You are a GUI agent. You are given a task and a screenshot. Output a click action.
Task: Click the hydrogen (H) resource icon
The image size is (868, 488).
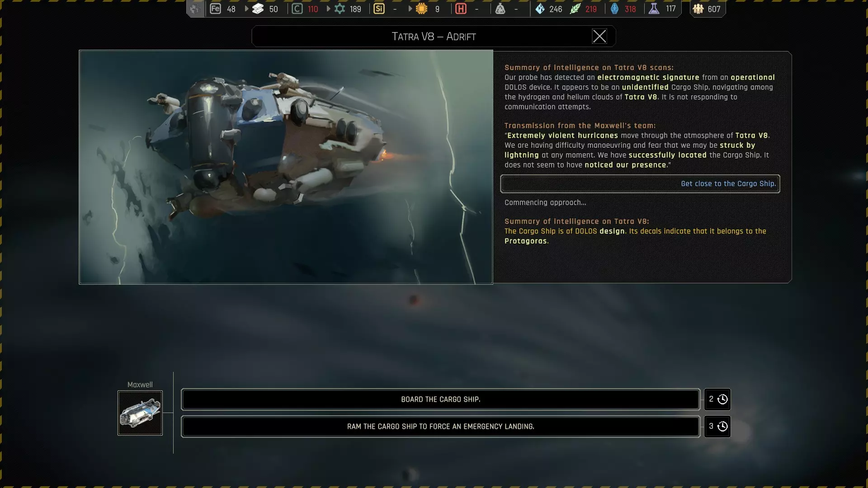(461, 9)
